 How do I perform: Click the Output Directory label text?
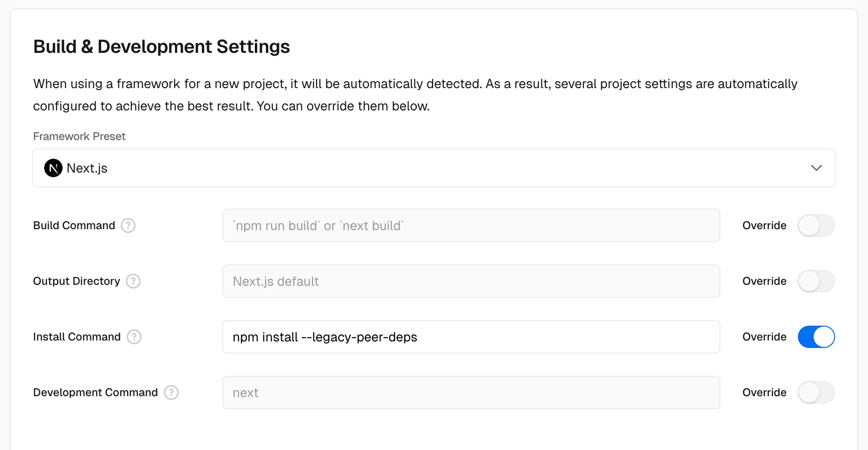coord(77,281)
